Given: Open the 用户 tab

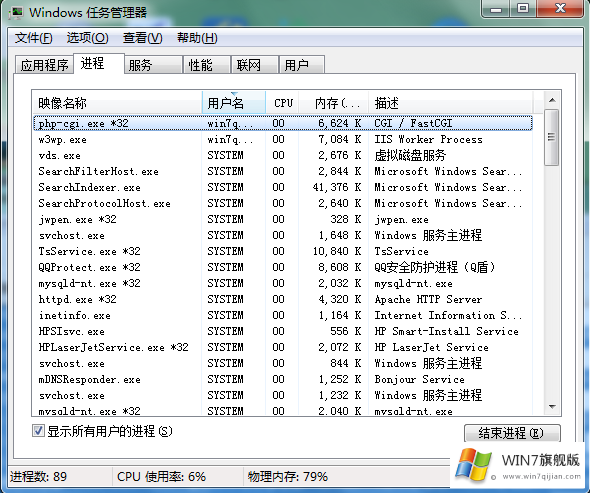Looking at the screenshot, I should pyautogui.click(x=302, y=65).
